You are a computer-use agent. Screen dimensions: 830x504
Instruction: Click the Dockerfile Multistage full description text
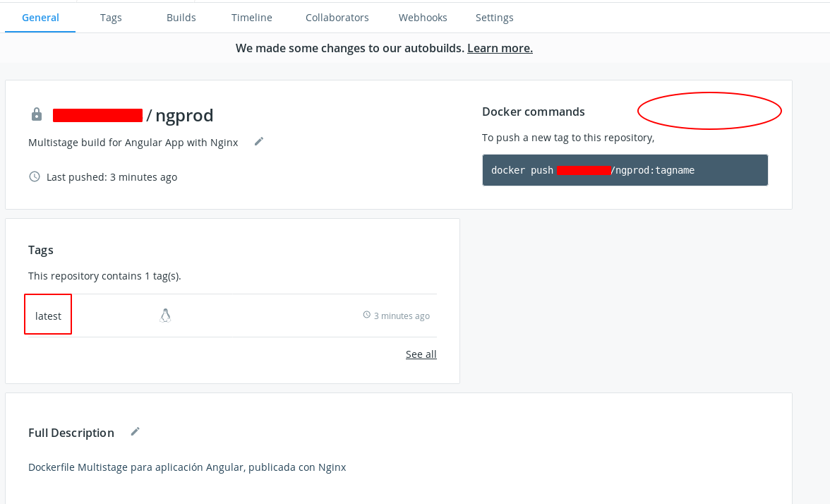pyautogui.click(x=187, y=467)
